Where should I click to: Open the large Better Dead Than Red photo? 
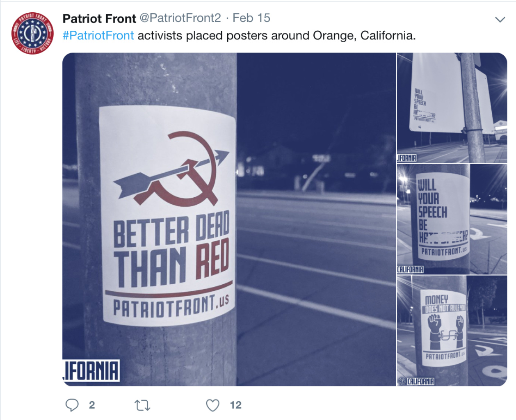[229, 219]
